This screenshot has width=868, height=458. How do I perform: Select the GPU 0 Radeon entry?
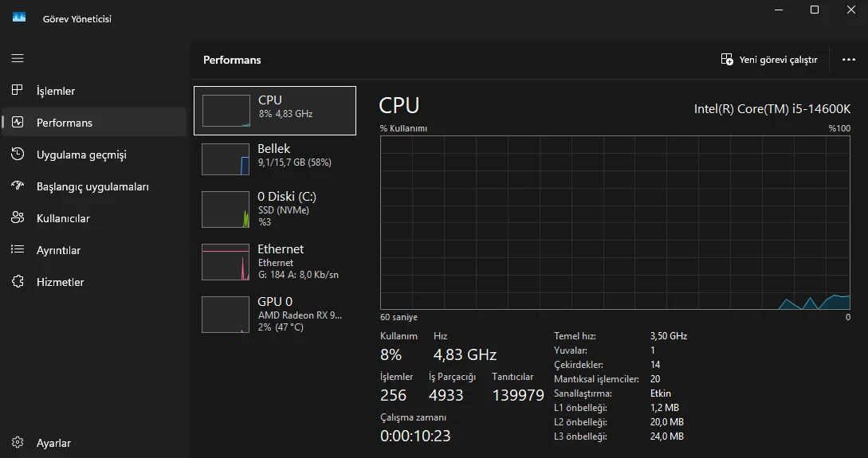[x=226, y=315]
